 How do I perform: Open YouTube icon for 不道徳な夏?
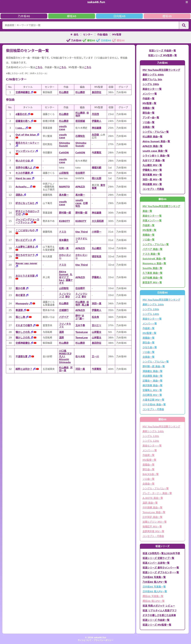click(33, 357)
